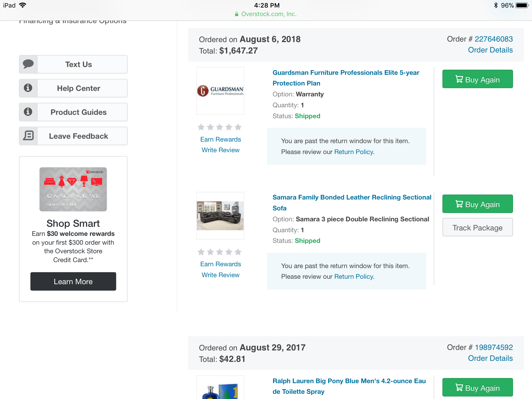Open Return Policy link for Samara sofa
Viewport: 532px width, 399px height.
pyautogui.click(x=354, y=277)
